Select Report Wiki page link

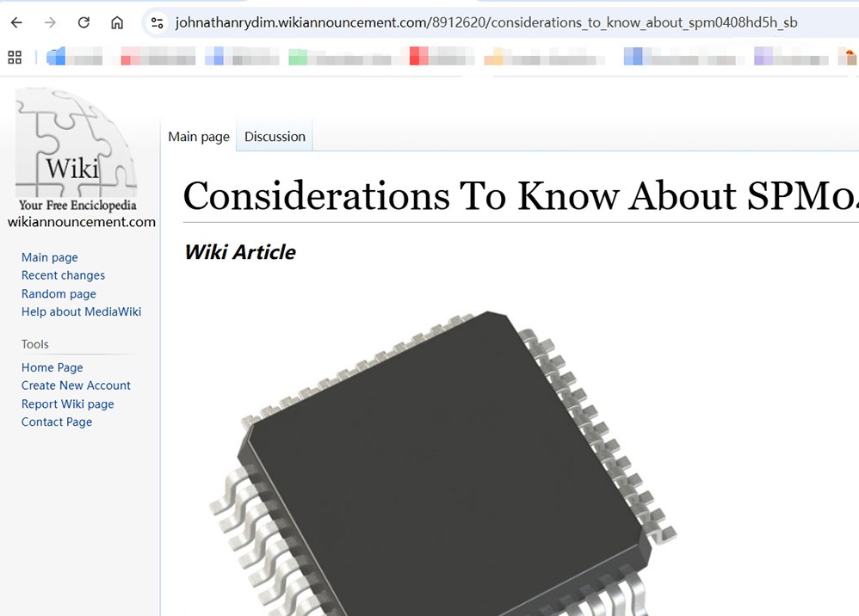(x=67, y=403)
